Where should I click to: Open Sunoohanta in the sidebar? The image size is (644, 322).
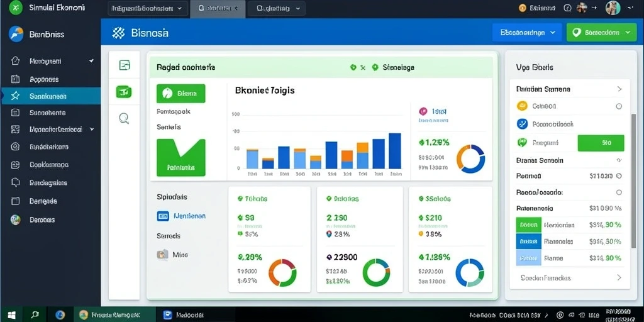pyautogui.click(x=50, y=113)
